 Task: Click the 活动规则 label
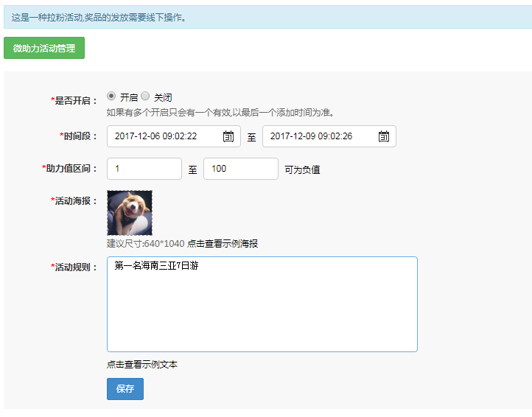[74, 267]
